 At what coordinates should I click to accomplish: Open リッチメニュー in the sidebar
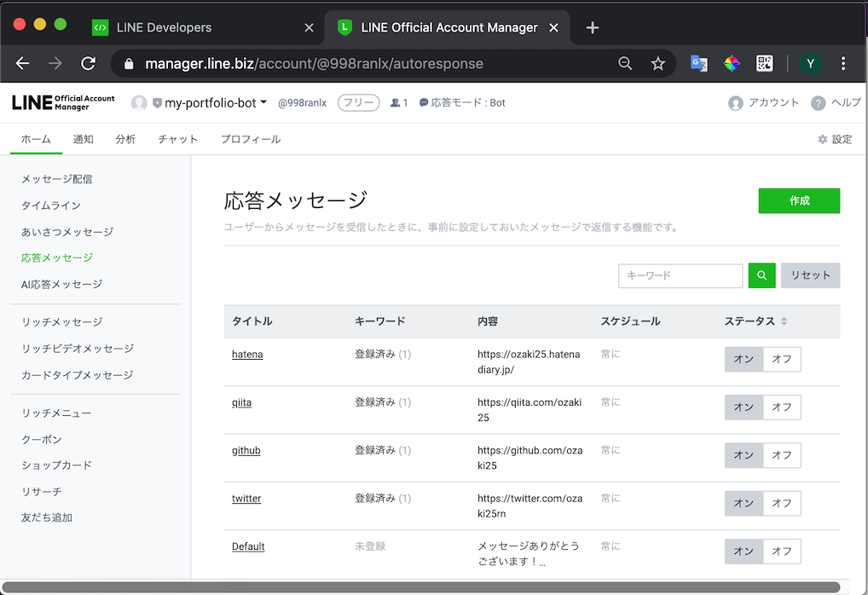click(x=56, y=413)
